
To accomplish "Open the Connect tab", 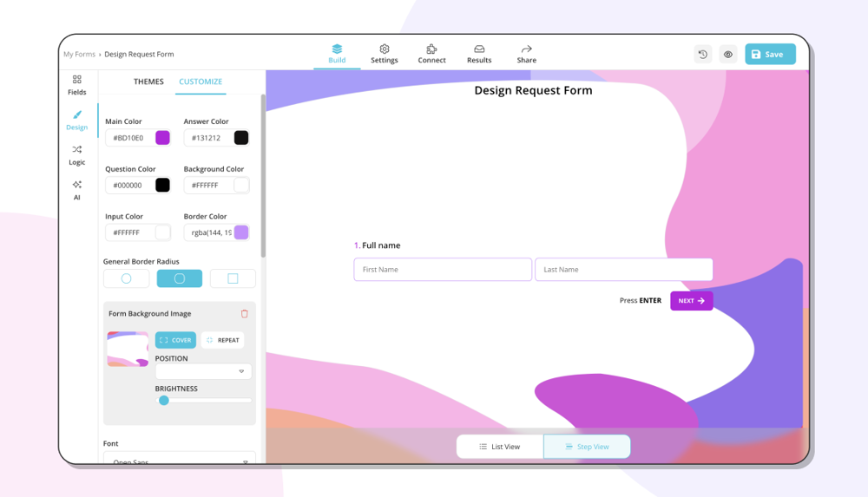I will (x=431, y=54).
